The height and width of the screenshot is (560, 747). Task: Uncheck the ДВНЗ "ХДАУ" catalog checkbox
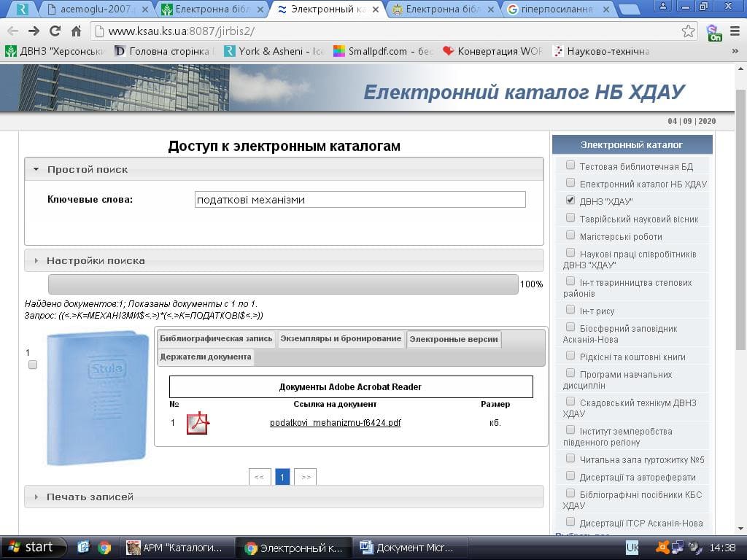(x=570, y=200)
